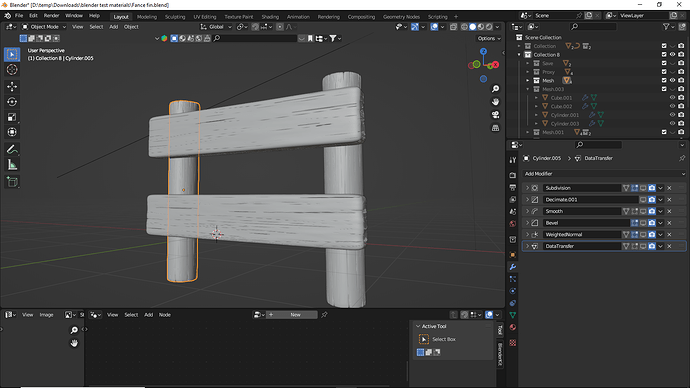Viewport: 690px width, 388px height.
Task: Select Cylinder.001 in the outliner
Action: pos(565,115)
